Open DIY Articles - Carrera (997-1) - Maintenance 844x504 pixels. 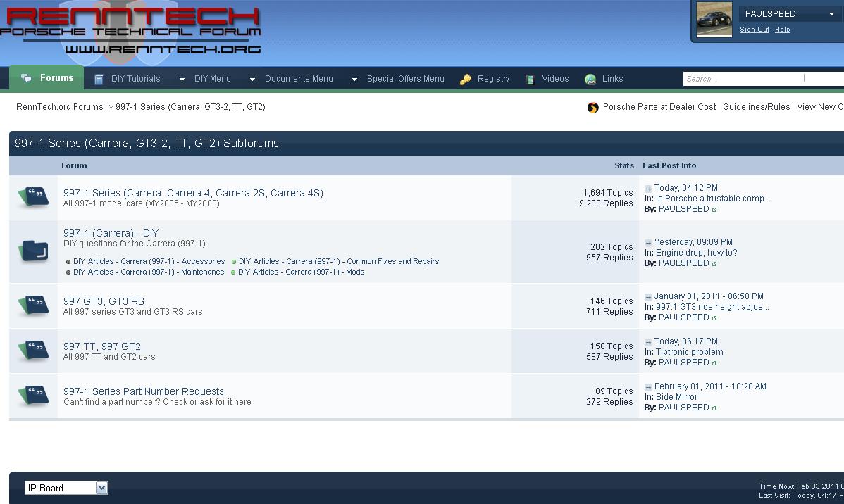[149, 272]
